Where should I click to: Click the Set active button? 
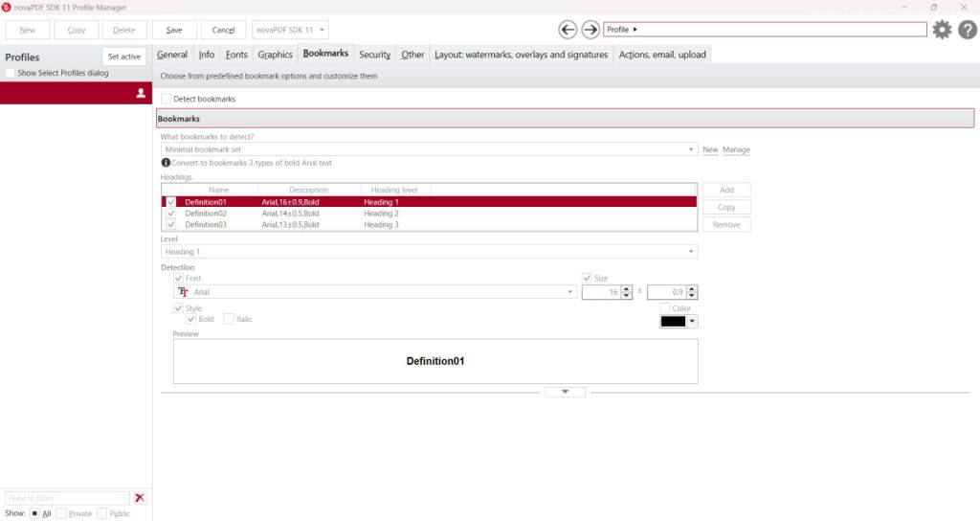point(123,57)
